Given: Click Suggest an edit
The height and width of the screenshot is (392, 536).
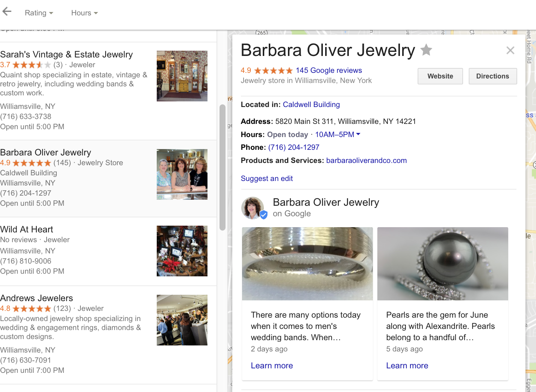Looking at the screenshot, I should 267,178.
